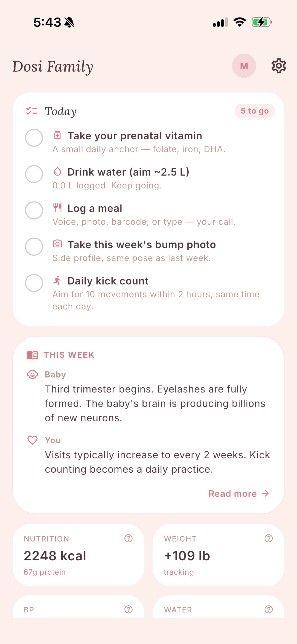Open the Nutrition 2248 kcal card
Screen dimensions: 297x644
tap(79, 555)
